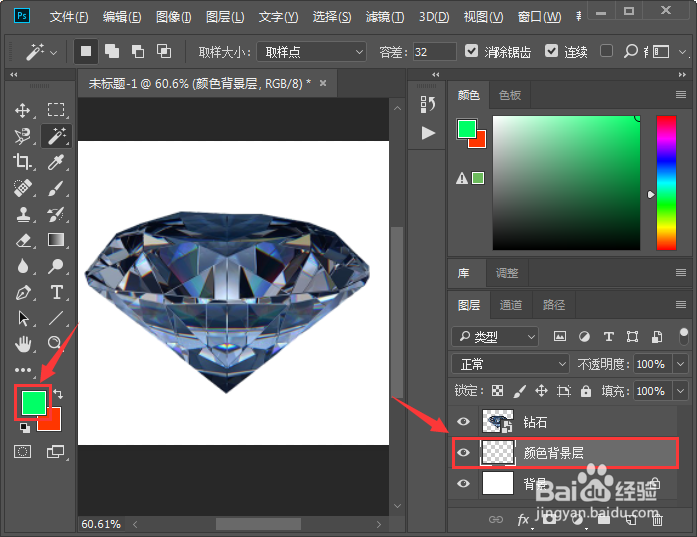Select the Type tool

click(56, 292)
